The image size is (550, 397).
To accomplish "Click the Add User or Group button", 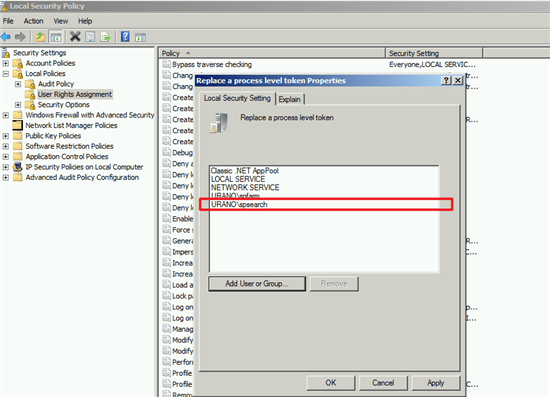I will pos(257,283).
